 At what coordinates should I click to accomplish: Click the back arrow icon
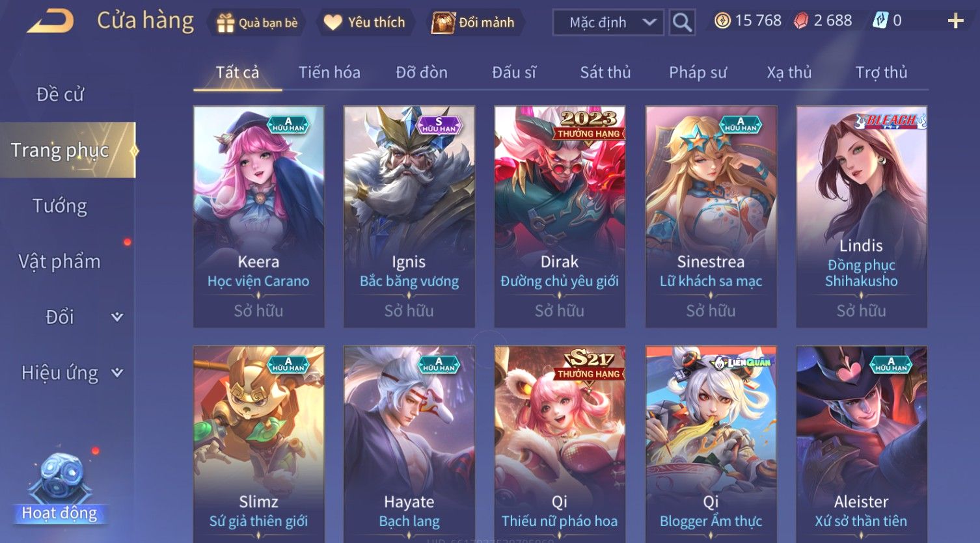coord(51,21)
